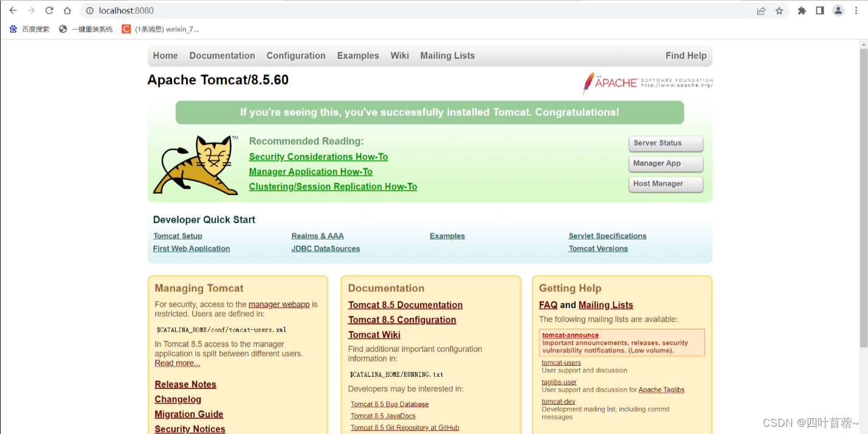This screenshot has width=868, height=434.
Task: Open the Chrome three-dot menu
Action: click(856, 10)
